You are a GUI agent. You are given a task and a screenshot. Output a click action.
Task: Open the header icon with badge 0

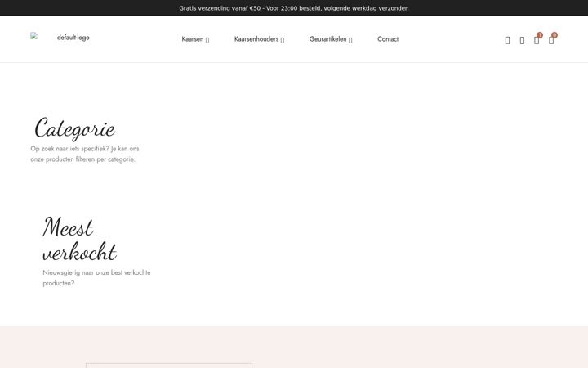(x=551, y=40)
